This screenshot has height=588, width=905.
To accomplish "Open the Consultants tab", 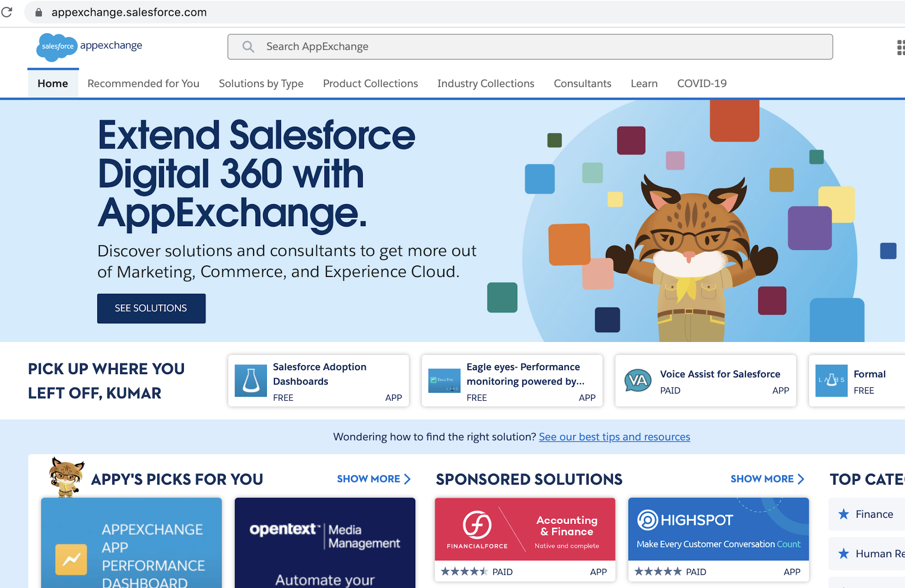I will [582, 83].
